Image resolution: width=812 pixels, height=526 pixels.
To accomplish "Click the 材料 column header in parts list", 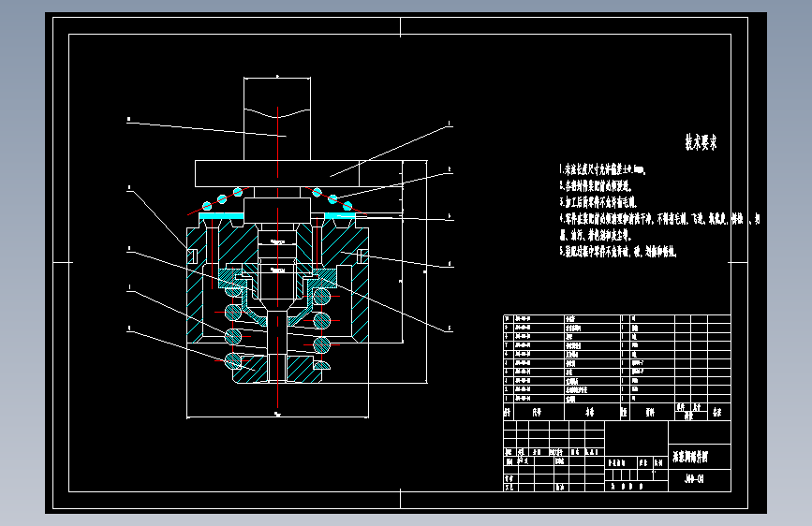I will (650, 412).
